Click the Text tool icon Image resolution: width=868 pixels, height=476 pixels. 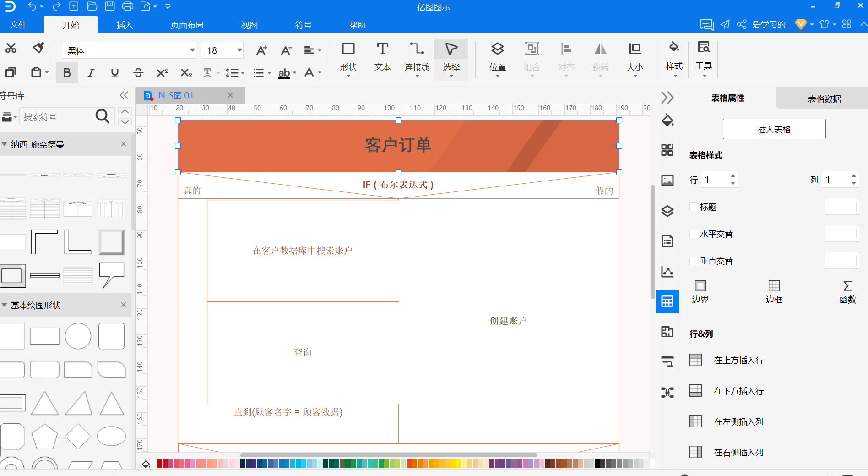(382, 49)
